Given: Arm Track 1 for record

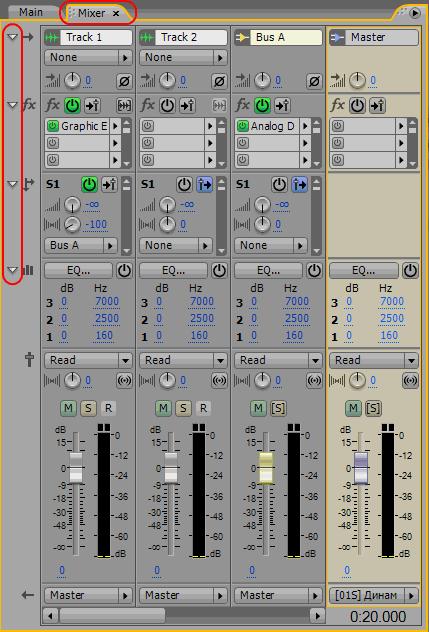Looking at the screenshot, I should (x=108, y=408).
